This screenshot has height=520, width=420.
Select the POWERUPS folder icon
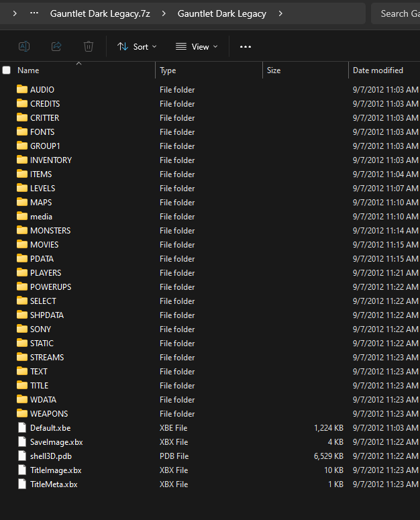(x=22, y=287)
